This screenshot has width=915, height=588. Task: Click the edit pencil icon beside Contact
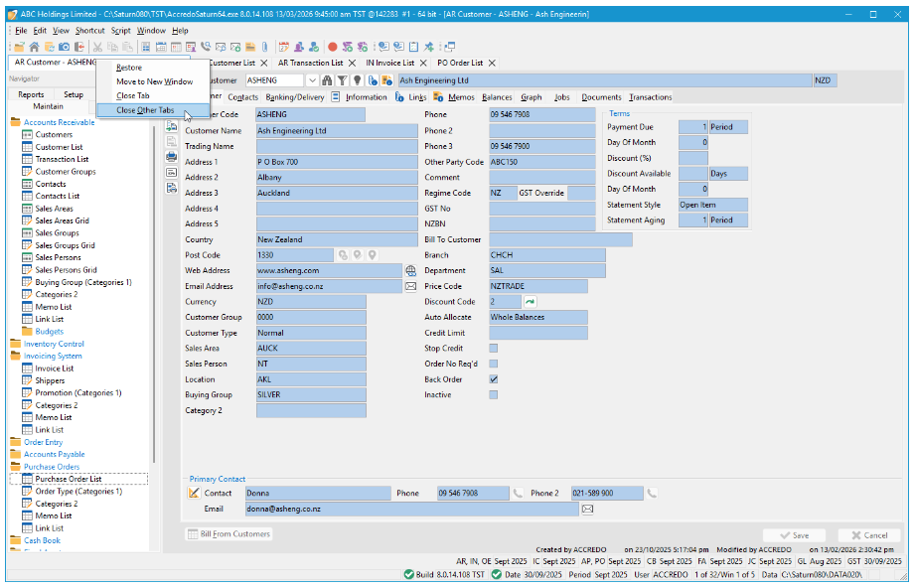click(194, 493)
